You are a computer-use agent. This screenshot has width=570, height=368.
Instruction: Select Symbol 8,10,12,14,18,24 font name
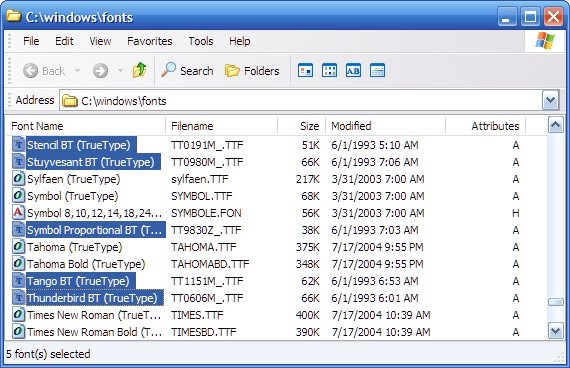click(95, 213)
